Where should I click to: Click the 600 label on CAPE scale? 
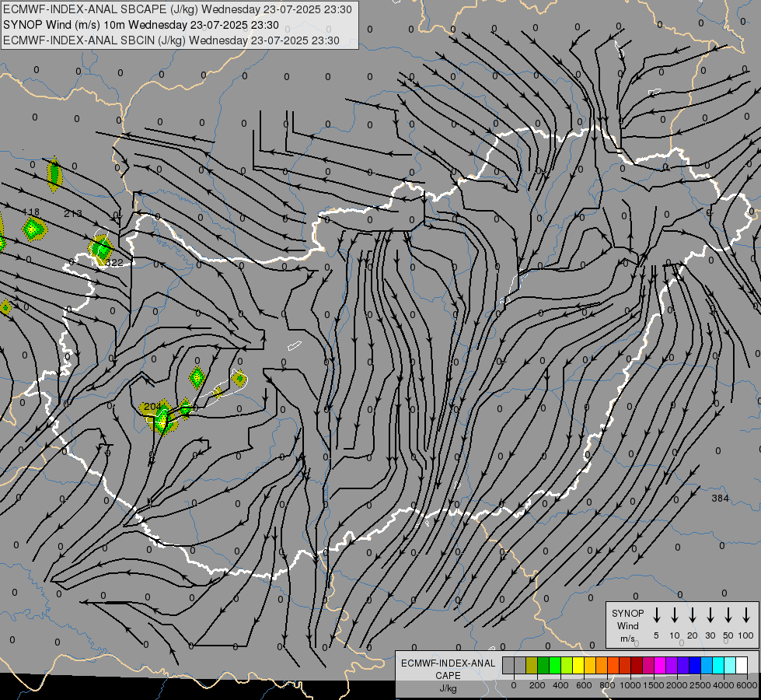click(x=584, y=685)
